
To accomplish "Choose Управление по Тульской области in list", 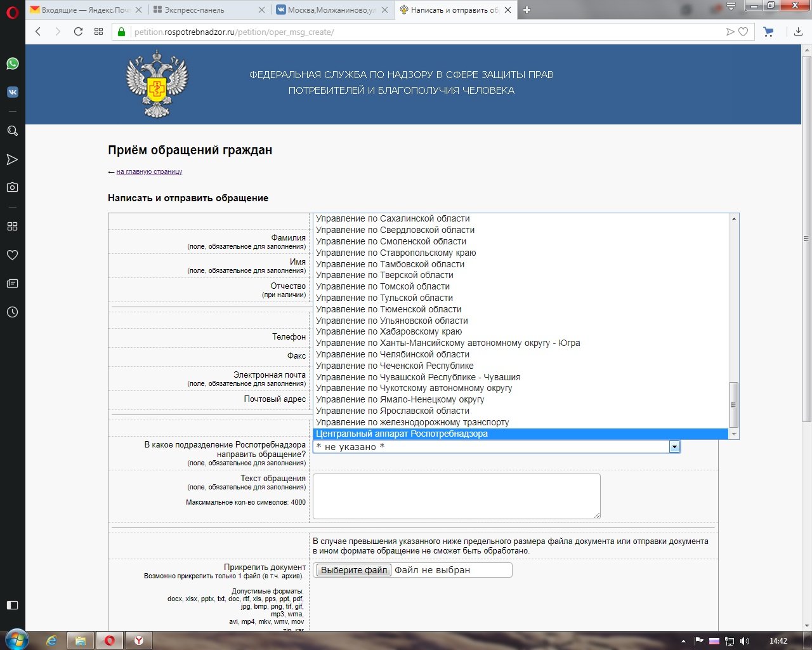I will (x=384, y=298).
